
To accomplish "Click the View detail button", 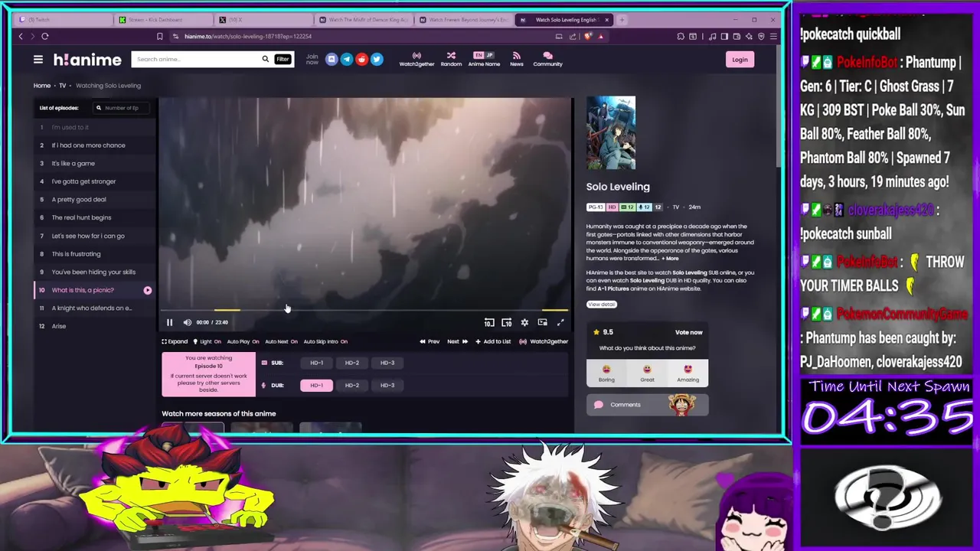I will [x=602, y=305].
